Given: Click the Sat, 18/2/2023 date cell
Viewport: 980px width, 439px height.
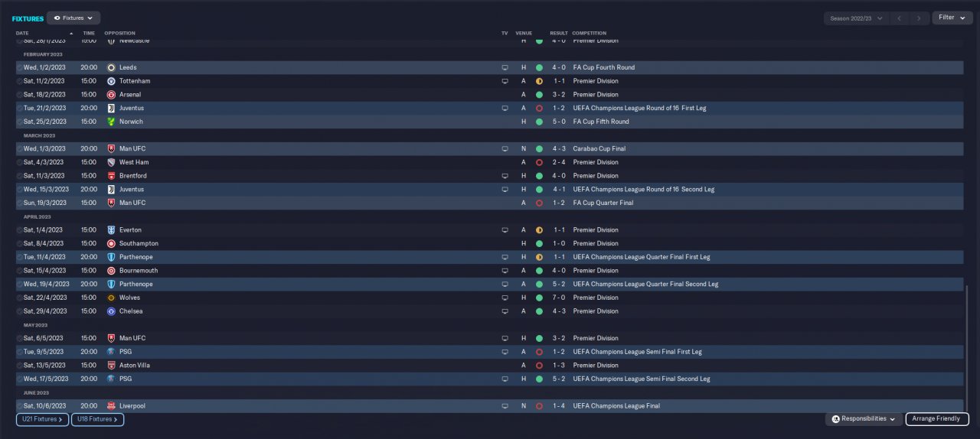Looking at the screenshot, I should tap(44, 95).
